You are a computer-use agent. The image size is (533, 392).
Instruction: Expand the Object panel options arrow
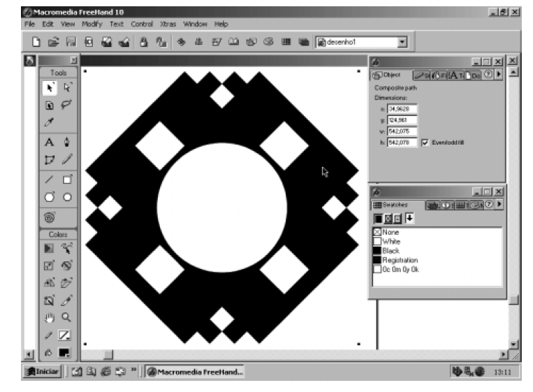coord(499,75)
